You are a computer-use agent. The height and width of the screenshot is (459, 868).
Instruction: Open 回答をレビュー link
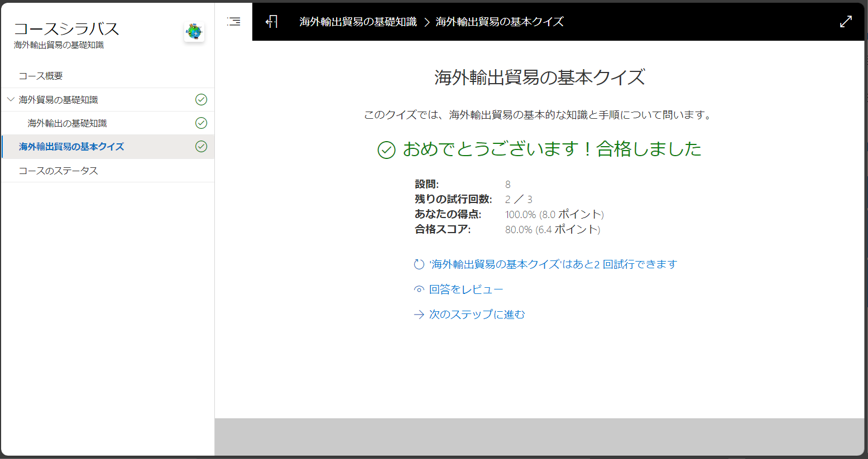point(466,289)
